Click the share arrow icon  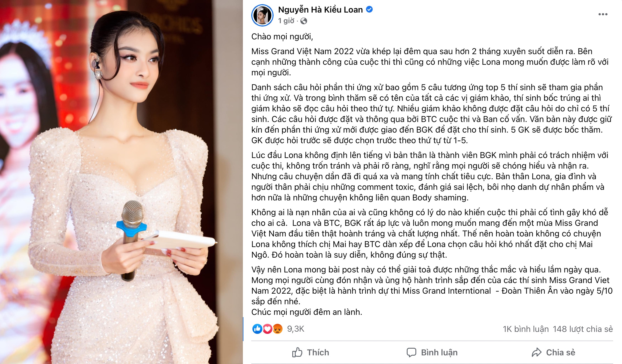pos(537,352)
